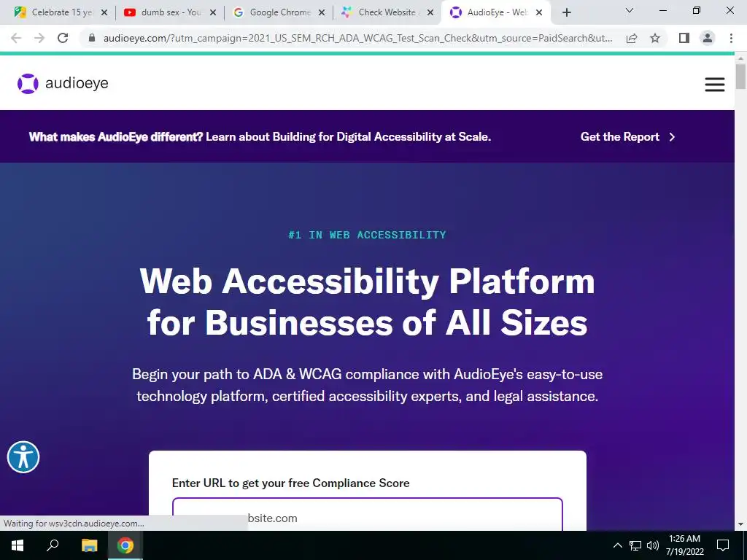Reload the current page
The width and height of the screenshot is (747, 560).
(63, 38)
